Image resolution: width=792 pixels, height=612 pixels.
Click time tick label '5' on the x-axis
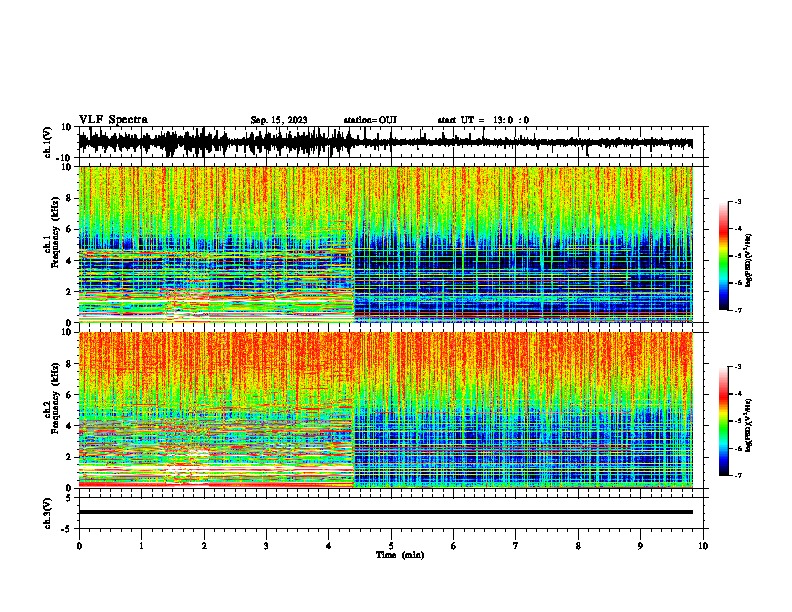391,546
